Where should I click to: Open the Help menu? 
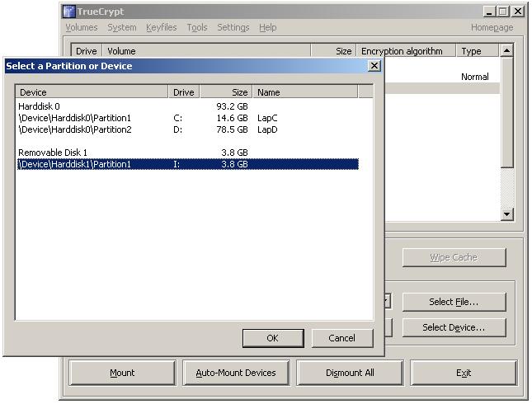(268, 27)
